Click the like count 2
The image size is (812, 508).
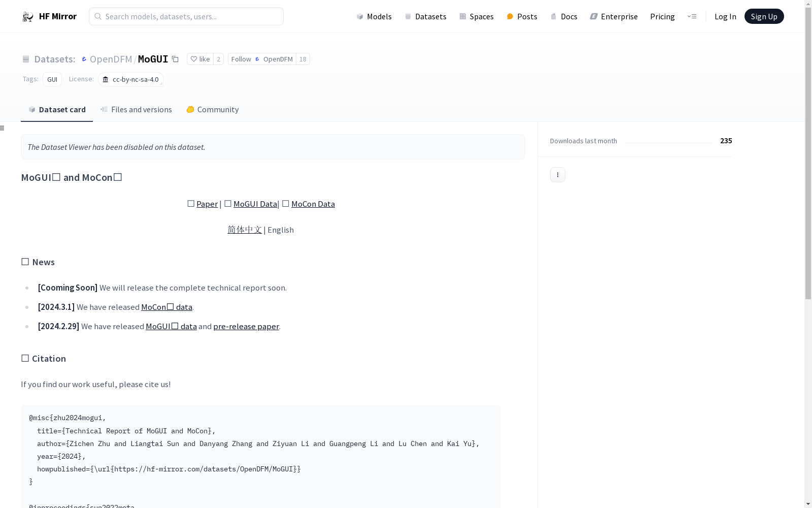pos(218,59)
